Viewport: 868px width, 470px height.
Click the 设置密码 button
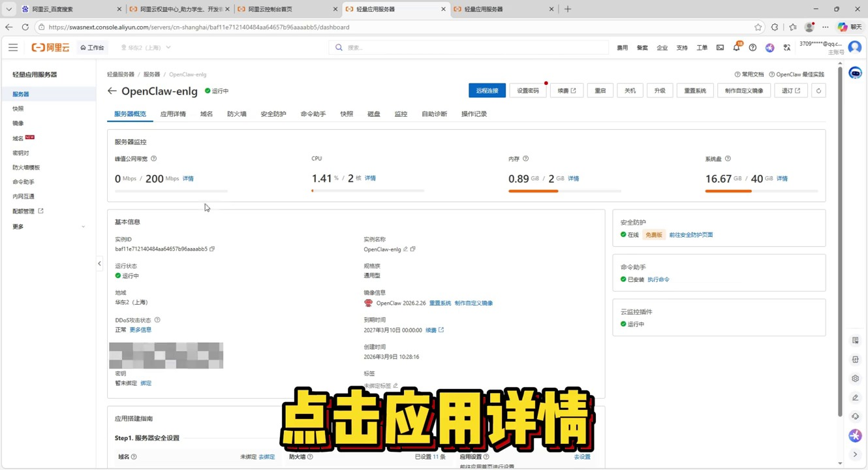pos(528,91)
